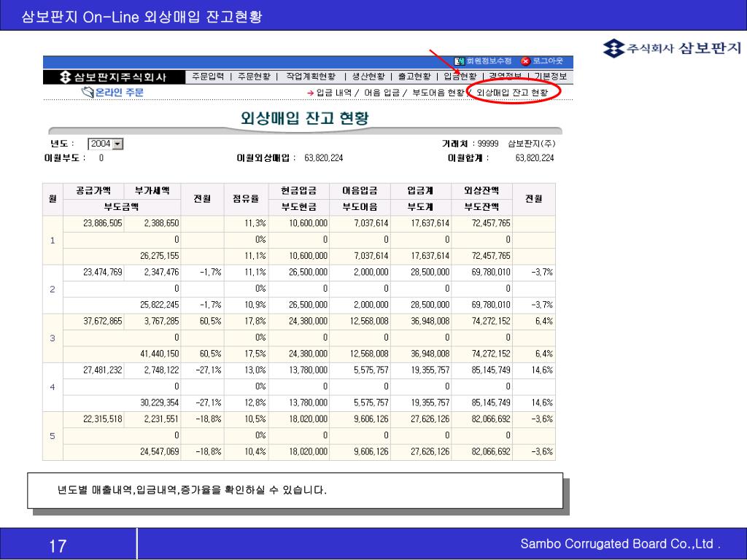Click the 온라인 주문 heading

pos(119,92)
